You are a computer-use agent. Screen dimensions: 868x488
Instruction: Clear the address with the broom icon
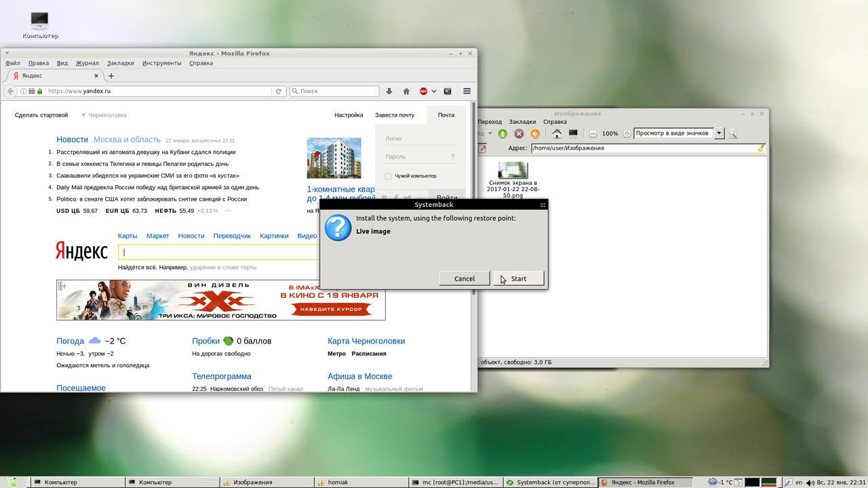coord(762,148)
